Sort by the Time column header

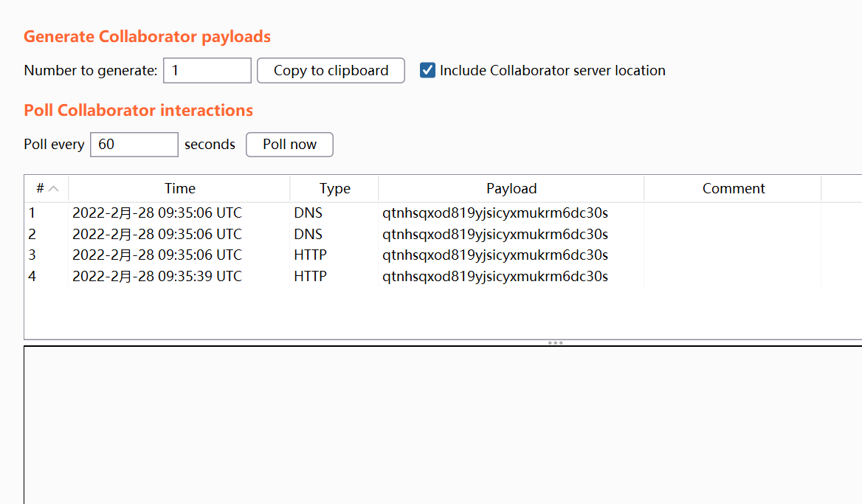(179, 188)
